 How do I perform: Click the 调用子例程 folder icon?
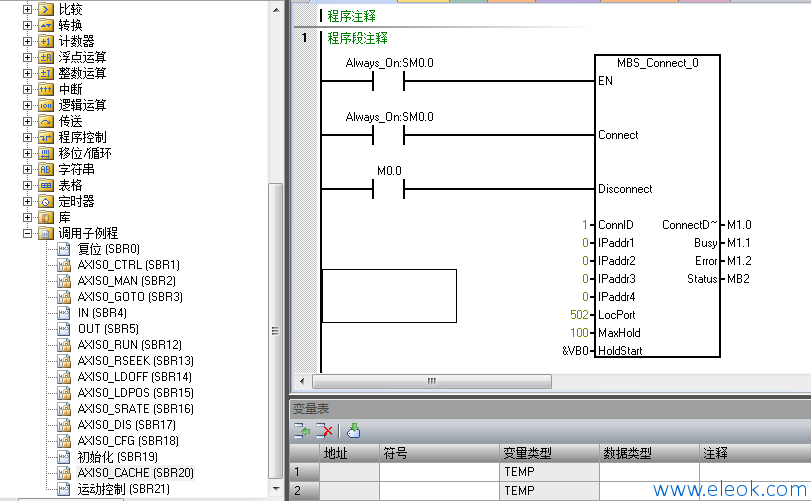coord(46,234)
